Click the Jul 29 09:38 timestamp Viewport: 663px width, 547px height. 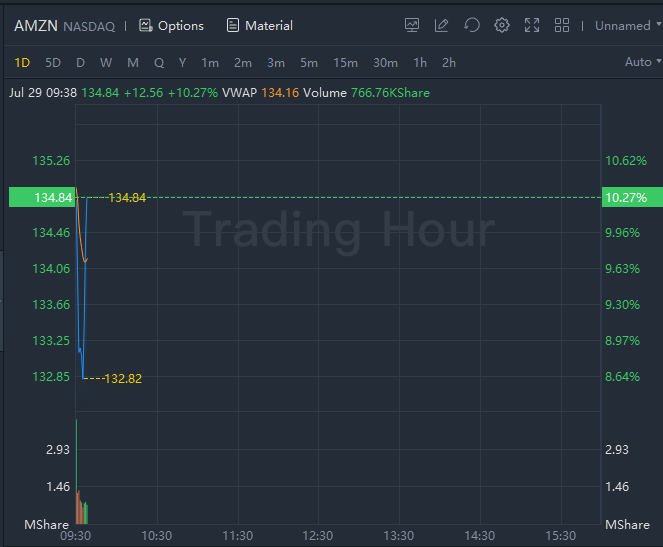(43, 93)
